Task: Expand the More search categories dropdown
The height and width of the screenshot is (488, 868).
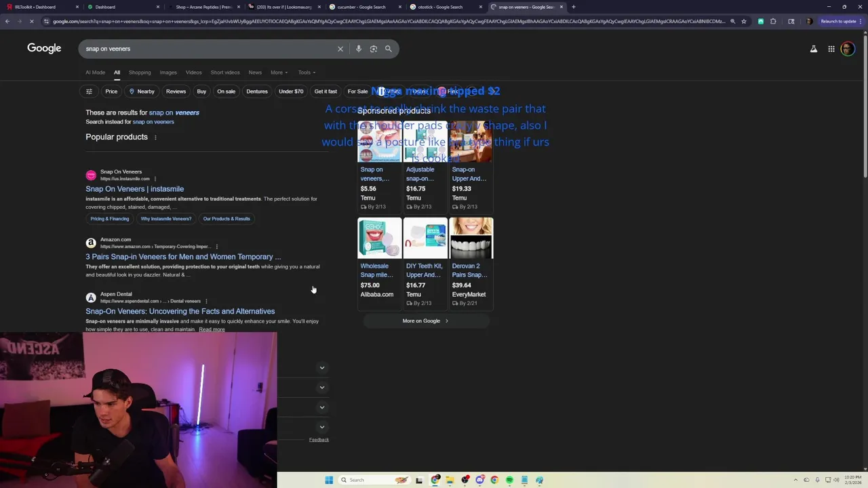Action: click(x=279, y=73)
